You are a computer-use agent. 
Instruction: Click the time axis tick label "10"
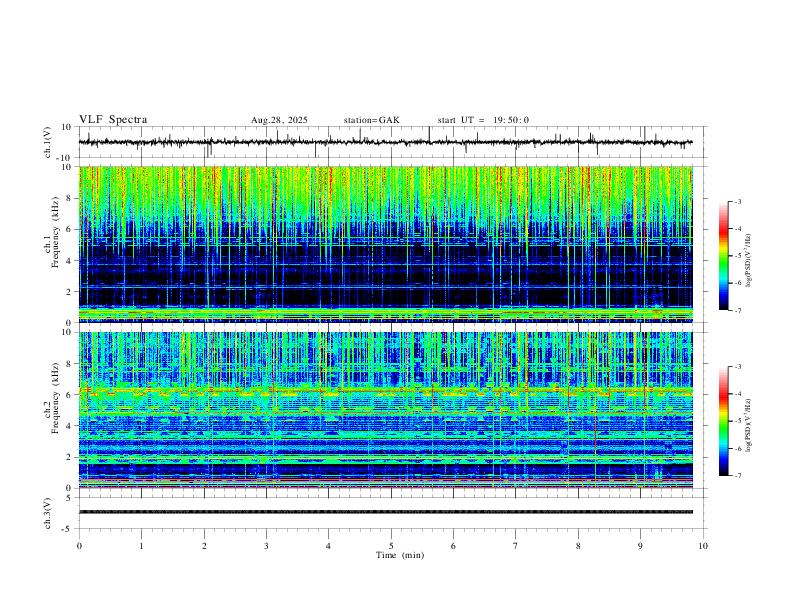coord(703,546)
